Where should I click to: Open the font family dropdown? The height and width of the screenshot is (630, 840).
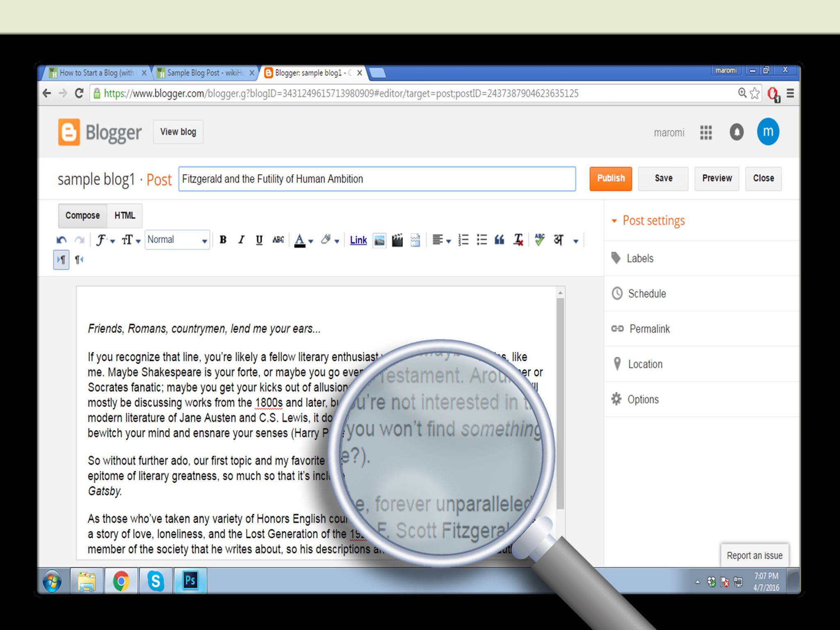pyautogui.click(x=105, y=240)
